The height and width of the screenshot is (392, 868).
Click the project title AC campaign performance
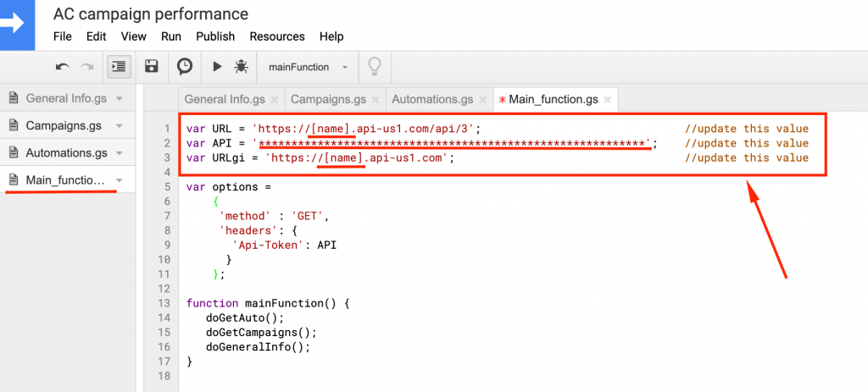151,14
